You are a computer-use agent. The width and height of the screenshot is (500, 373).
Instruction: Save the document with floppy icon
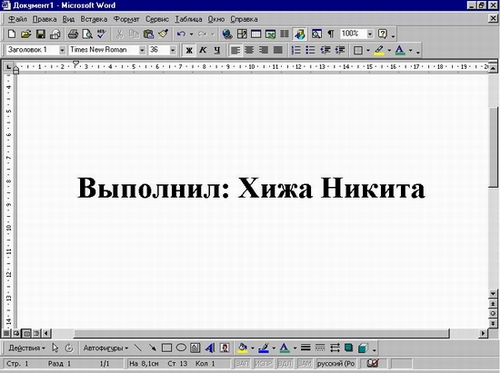[x=40, y=34]
